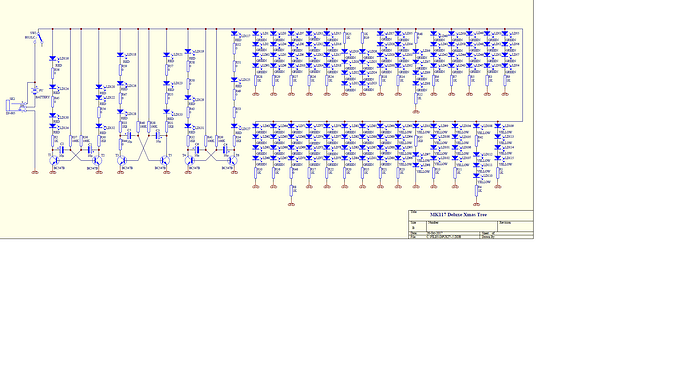Click the SW1 power switch symbol

40,38
